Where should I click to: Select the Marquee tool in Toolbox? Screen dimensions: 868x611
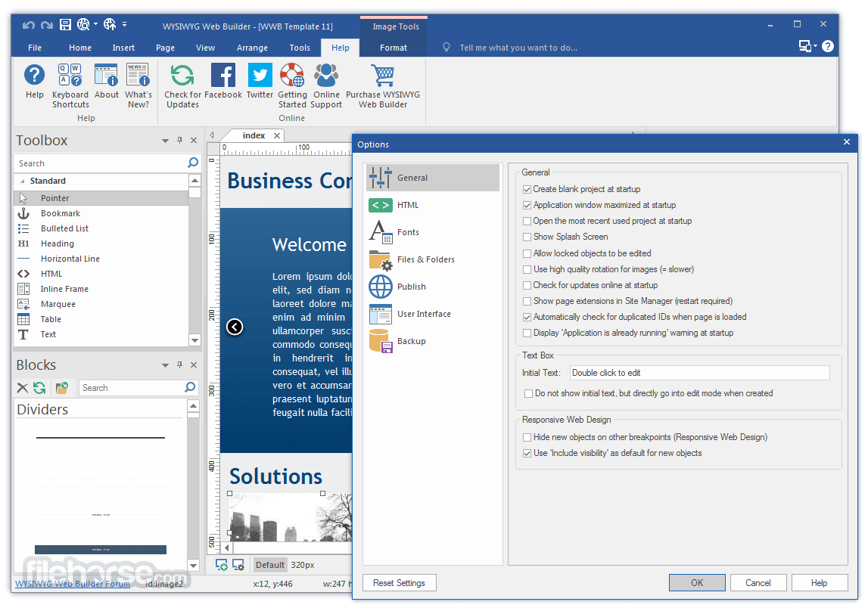click(x=58, y=304)
